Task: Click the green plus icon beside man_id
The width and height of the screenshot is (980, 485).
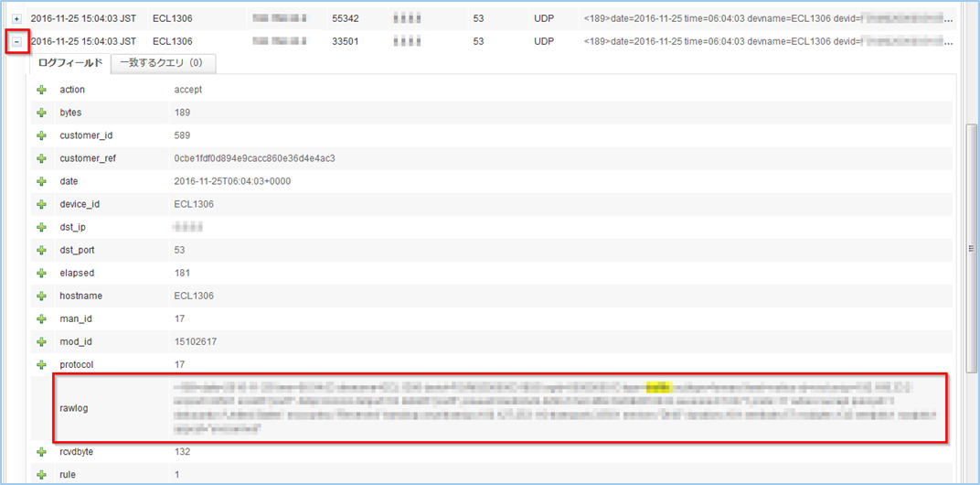Action: [x=42, y=318]
